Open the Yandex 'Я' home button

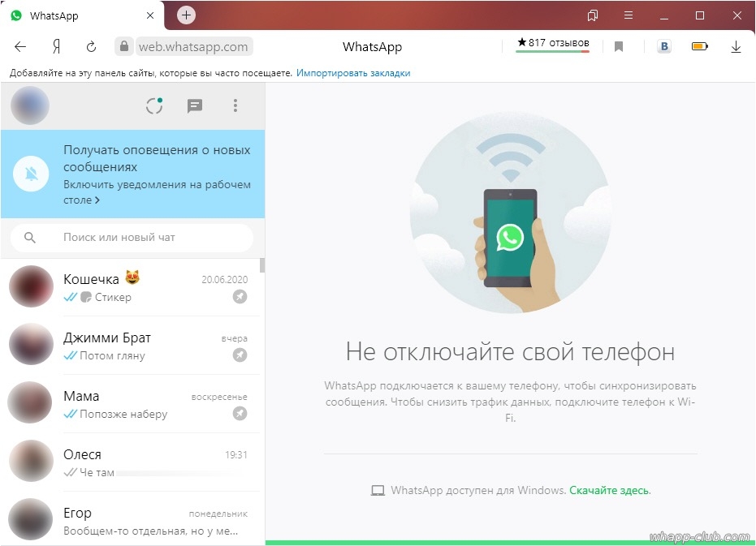click(56, 47)
